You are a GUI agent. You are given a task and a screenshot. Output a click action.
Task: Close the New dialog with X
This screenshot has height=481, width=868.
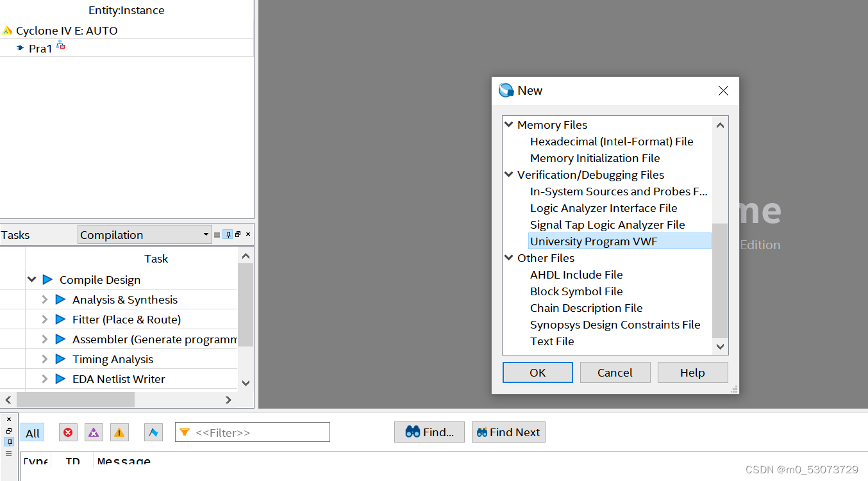[x=723, y=91]
